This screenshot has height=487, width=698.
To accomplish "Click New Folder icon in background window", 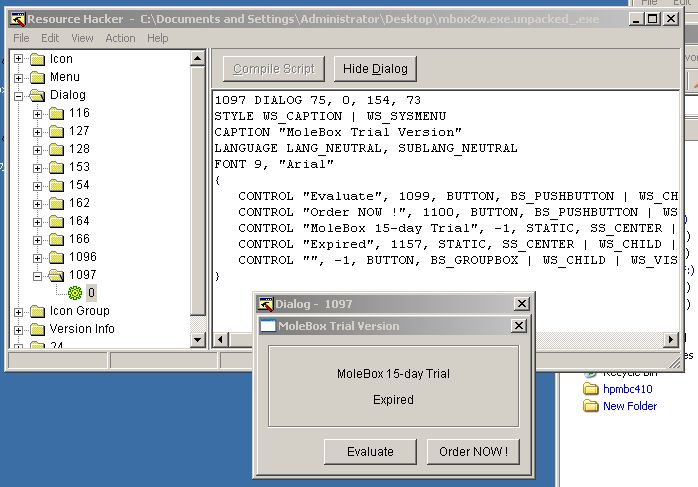I will coord(591,406).
